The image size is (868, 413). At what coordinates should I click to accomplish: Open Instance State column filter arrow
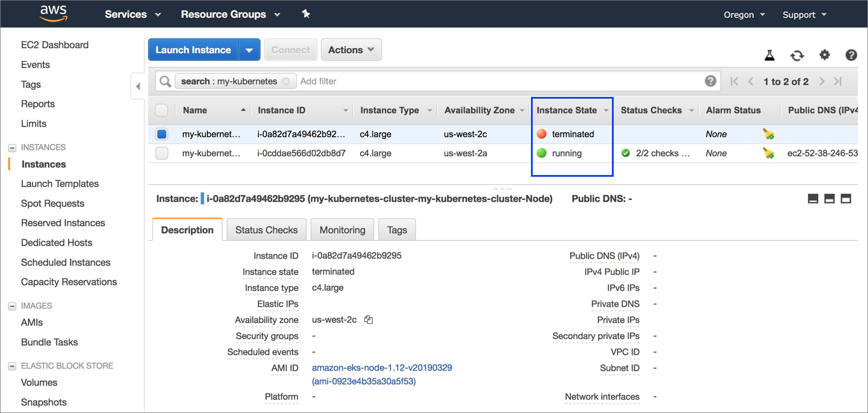click(x=606, y=111)
